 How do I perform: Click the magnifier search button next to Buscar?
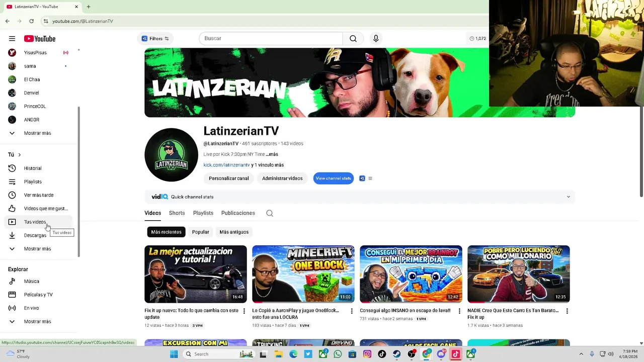click(353, 39)
